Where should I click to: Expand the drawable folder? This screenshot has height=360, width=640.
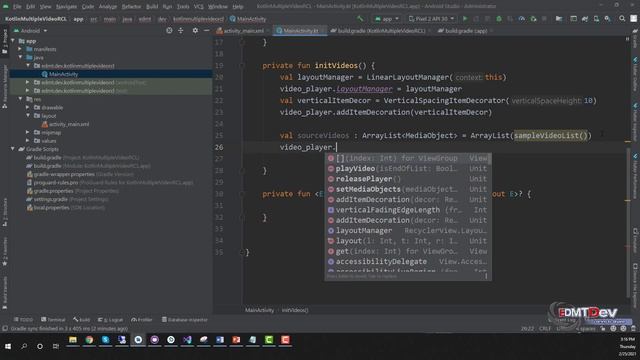pos(28,107)
